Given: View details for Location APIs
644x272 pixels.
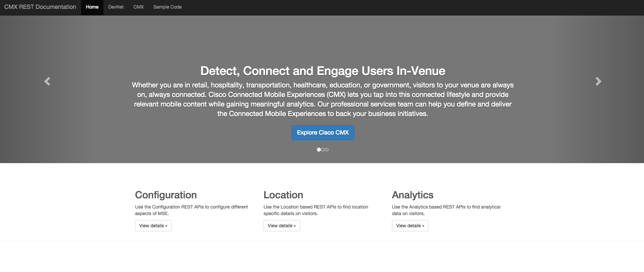Looking at the screenshot, I should point(282,226).
